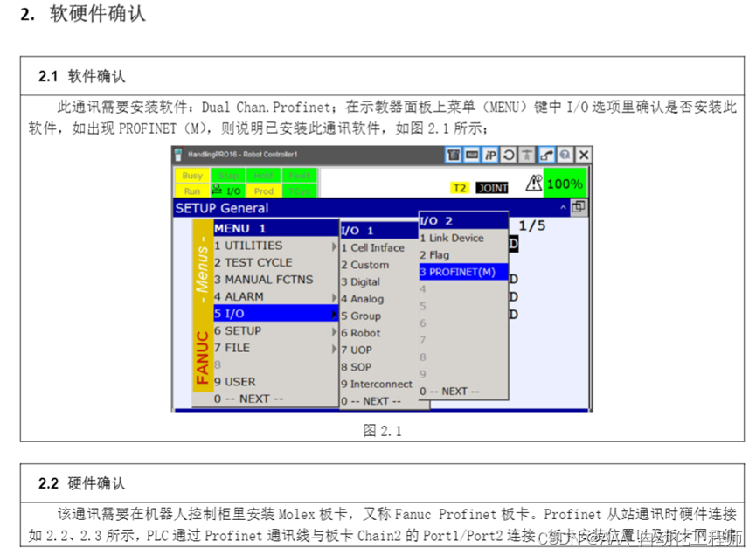Screen dimensions: 756x555
Task: Click the I/O 1 submenu header
Action: tap(379, 231)
